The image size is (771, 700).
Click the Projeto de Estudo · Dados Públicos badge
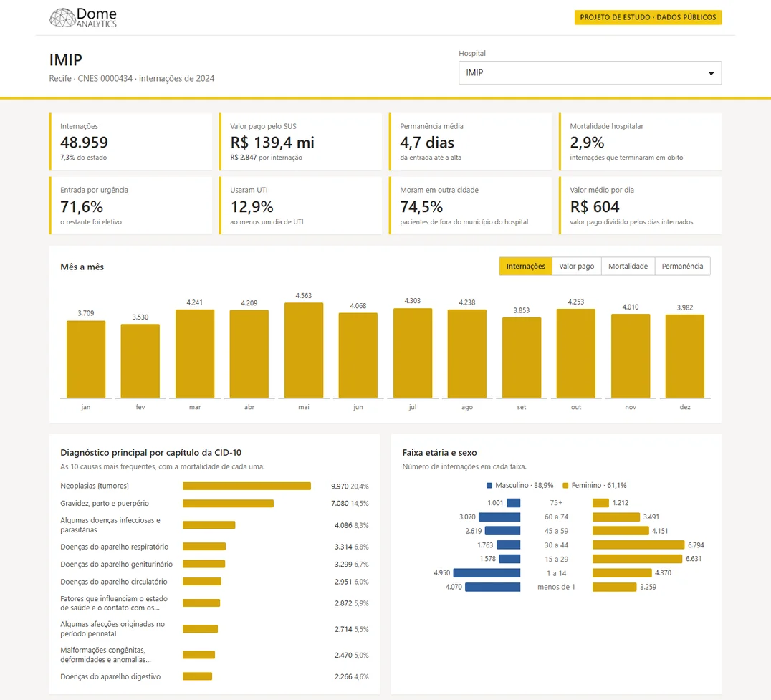pyautogui.click(x=648, y=17)
